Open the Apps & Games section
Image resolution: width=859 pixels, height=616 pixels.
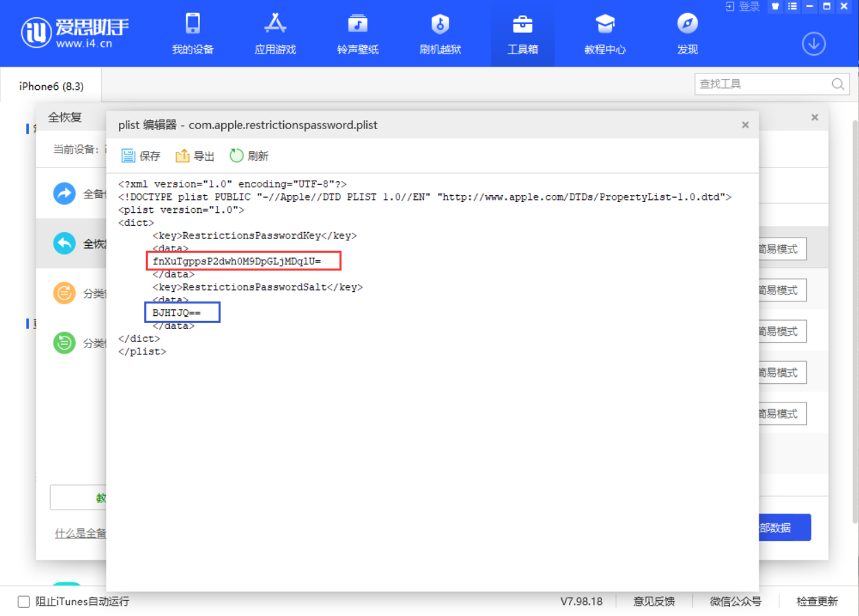point(275,34)
